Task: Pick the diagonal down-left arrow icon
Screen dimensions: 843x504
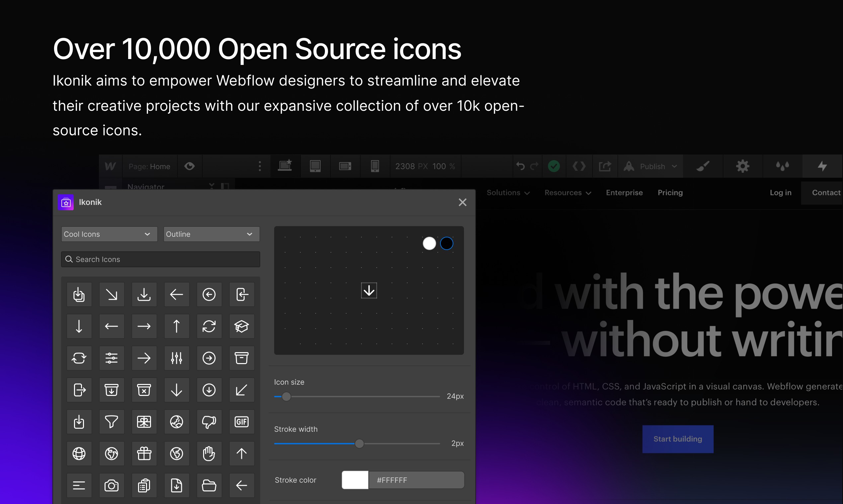Action: pyautogui.click(x=242, y=390)
